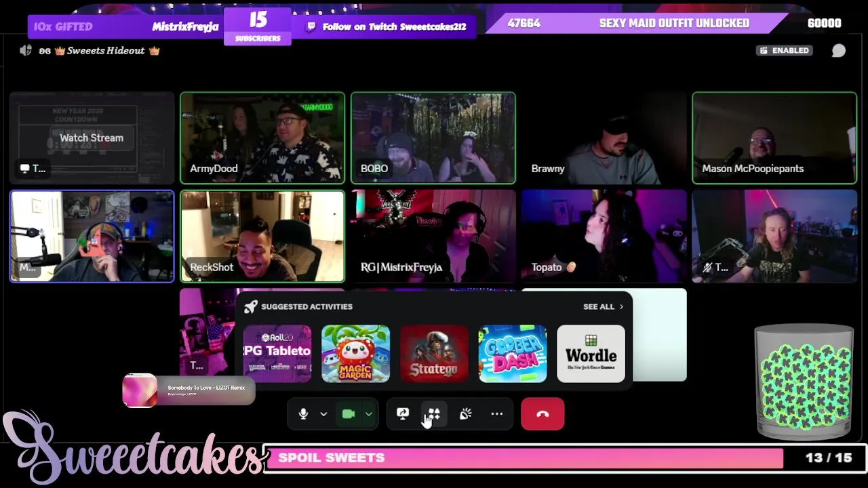Image resolution: width=868 pixels, height=488 pixels.
Task: Select the purple-outlined M... video tile
Action: pyautogui.click(x=92, y=237)
